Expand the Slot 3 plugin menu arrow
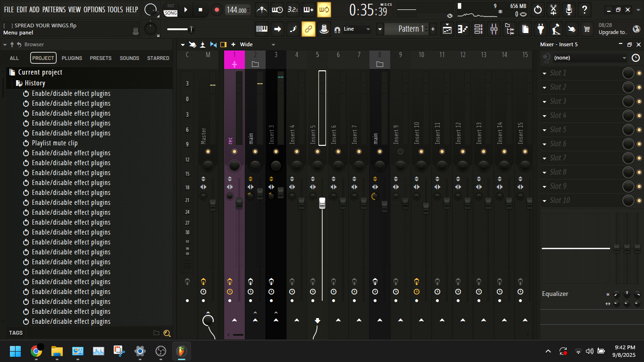644x362 pixels. point(544,101)
